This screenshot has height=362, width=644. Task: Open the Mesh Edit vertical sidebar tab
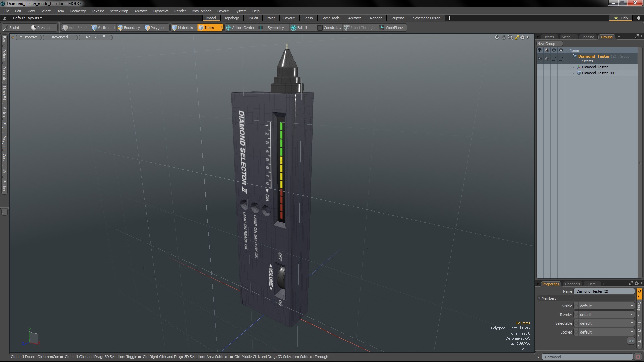point(4,94)
